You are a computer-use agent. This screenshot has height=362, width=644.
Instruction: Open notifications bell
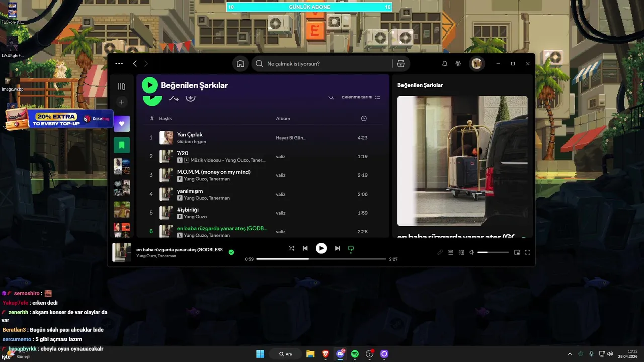[445, 64]
